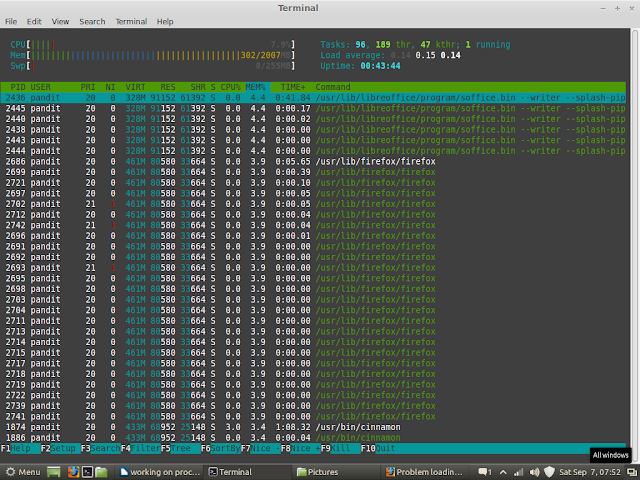Sort by RES column header
The image size is (640, 480).
click(167, 87)
